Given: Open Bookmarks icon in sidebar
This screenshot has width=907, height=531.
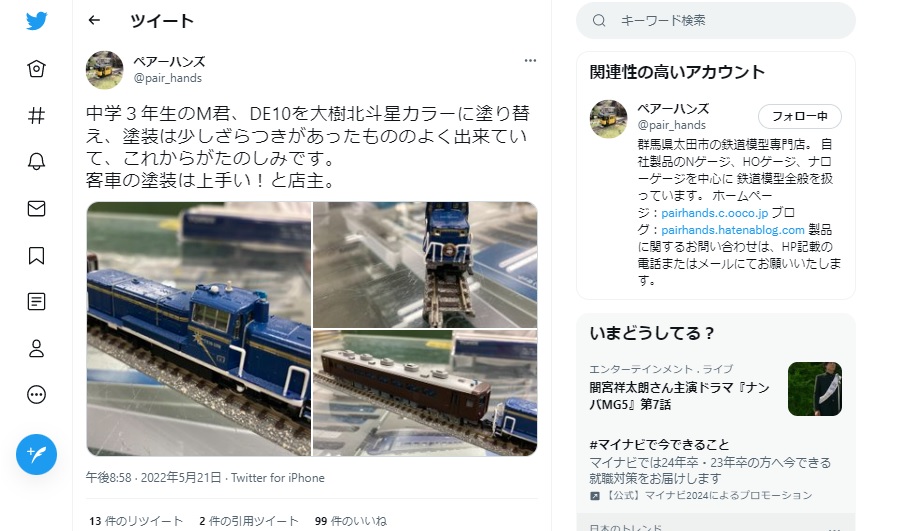Looking at the screenshot, I should coord(36,255).
